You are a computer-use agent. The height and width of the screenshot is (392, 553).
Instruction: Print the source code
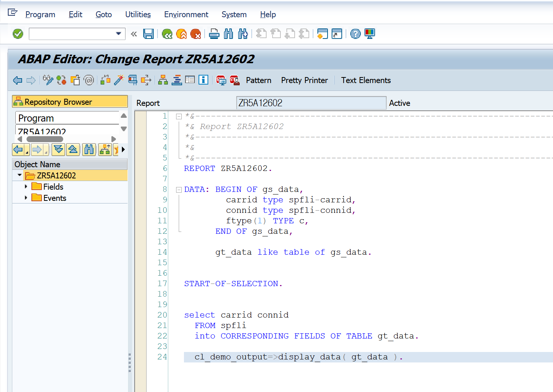214,34
